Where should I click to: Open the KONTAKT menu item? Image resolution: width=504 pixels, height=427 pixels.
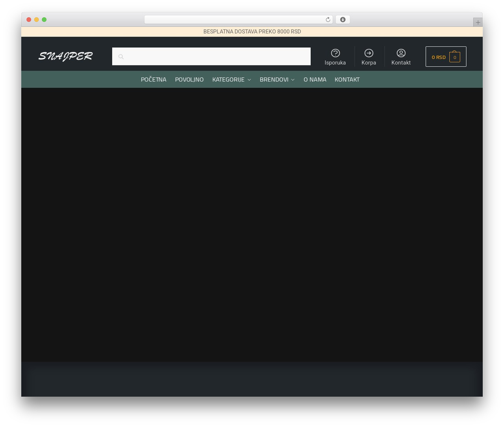point(347,80)
